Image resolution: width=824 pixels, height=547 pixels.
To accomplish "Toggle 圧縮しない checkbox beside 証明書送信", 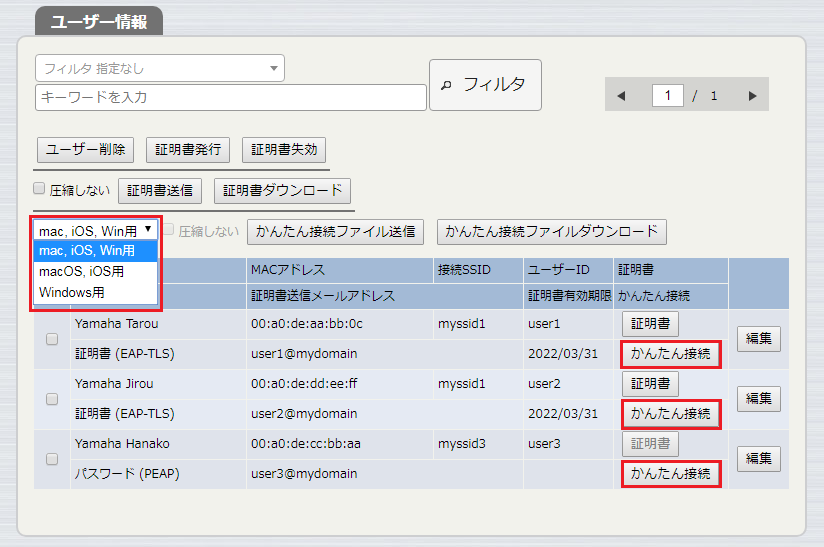I will [x=40, y=188].
